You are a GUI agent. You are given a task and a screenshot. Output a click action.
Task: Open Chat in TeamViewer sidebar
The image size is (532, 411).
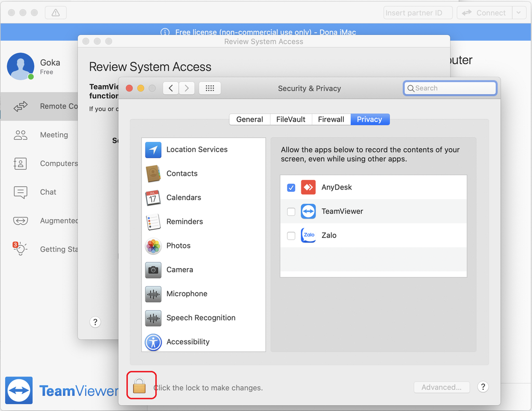pos(39,192)
